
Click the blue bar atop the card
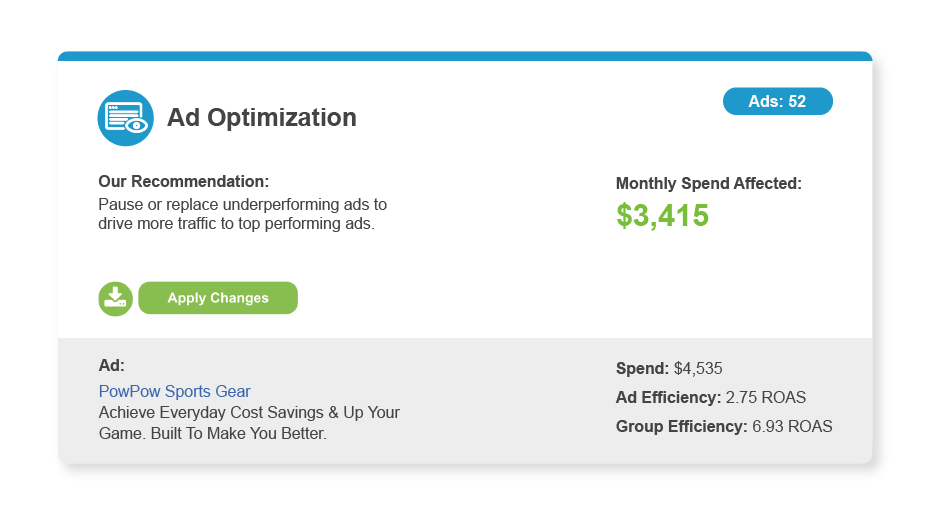[x=464, y=56]
